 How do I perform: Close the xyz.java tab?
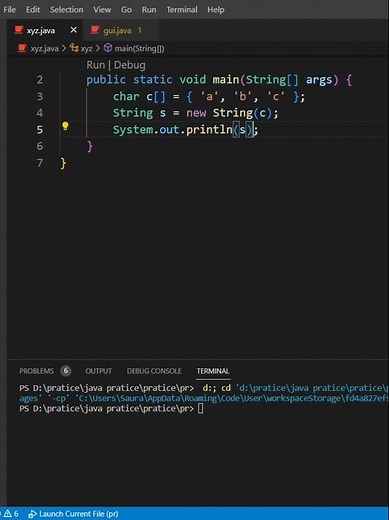(74, 30)
